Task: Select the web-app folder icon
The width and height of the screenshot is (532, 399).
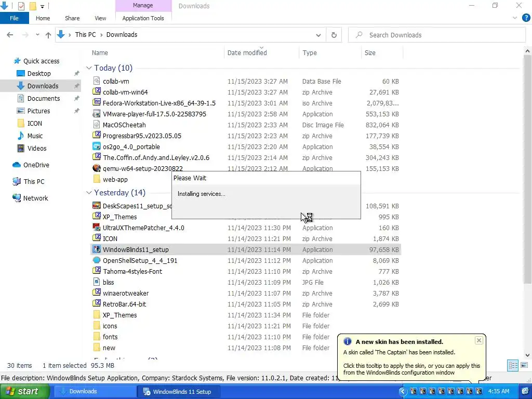Action: pos(97,179)
